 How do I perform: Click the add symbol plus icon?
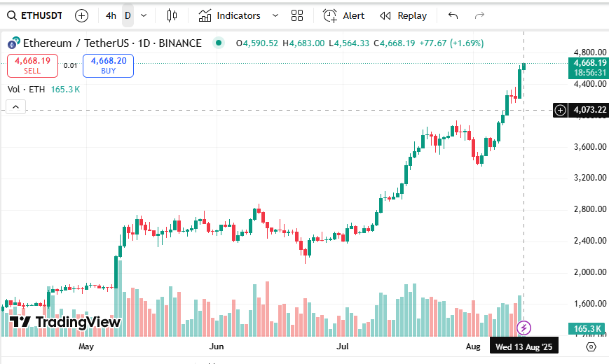pos(81,15)
